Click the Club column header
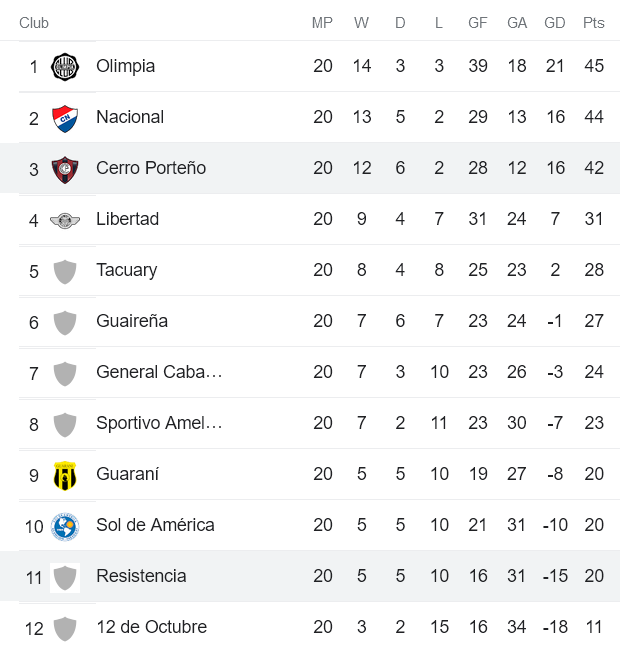Image resolution: width=620 pixels, height=657 pixels. [x=34, y=23]
